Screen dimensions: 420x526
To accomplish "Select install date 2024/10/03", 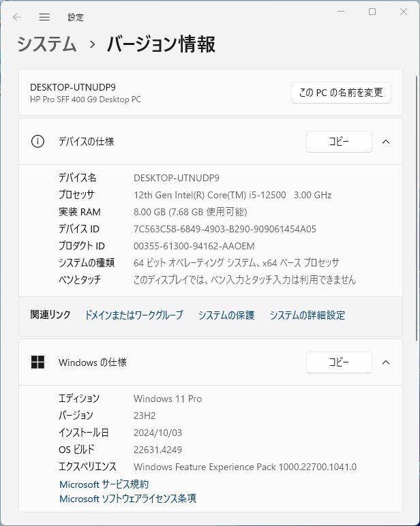I will click(x=157, y=433).
